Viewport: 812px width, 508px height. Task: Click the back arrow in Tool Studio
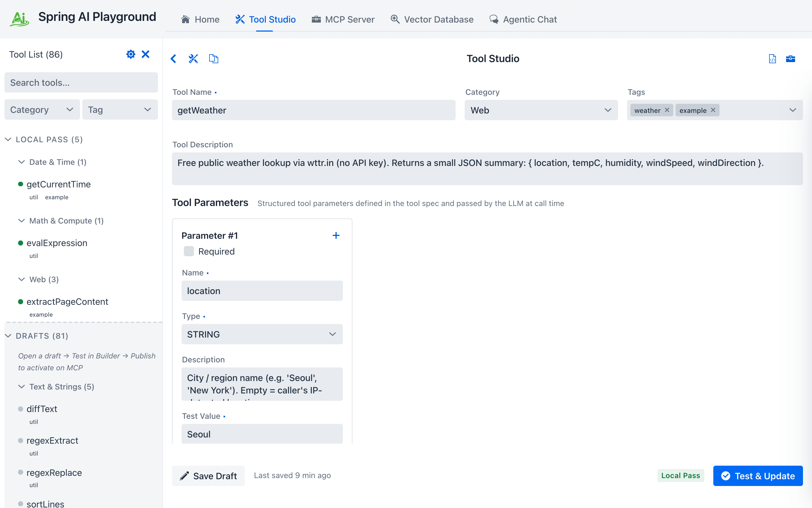(x=173, y=59)
